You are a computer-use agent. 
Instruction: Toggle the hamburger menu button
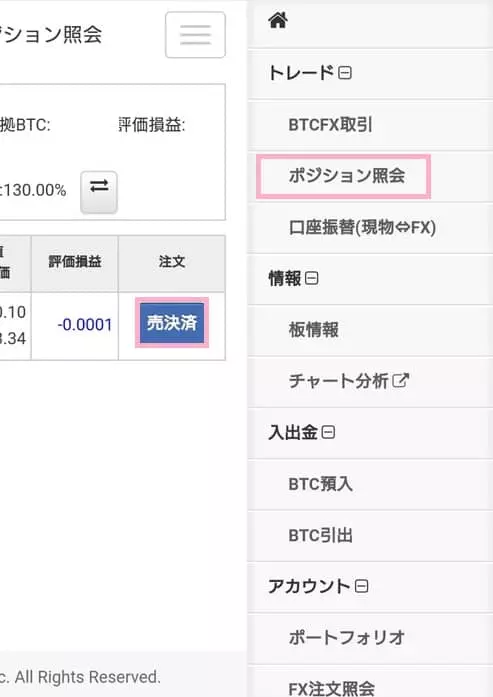(195, 35)
